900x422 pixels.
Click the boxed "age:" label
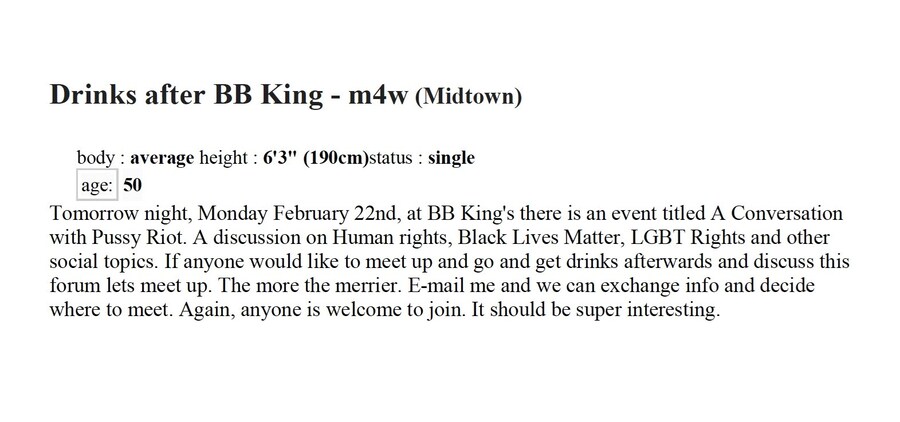tap(97, 185)
